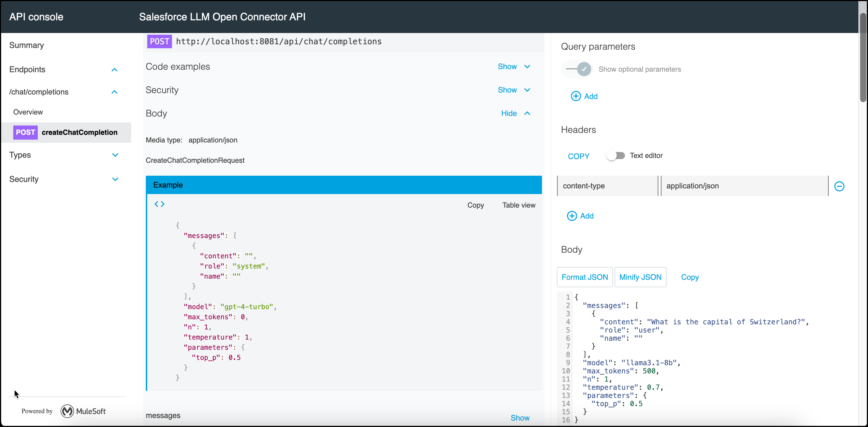Screen dimensions: 868x427
Task: Switch example to Table view
Action: (519, 205)
